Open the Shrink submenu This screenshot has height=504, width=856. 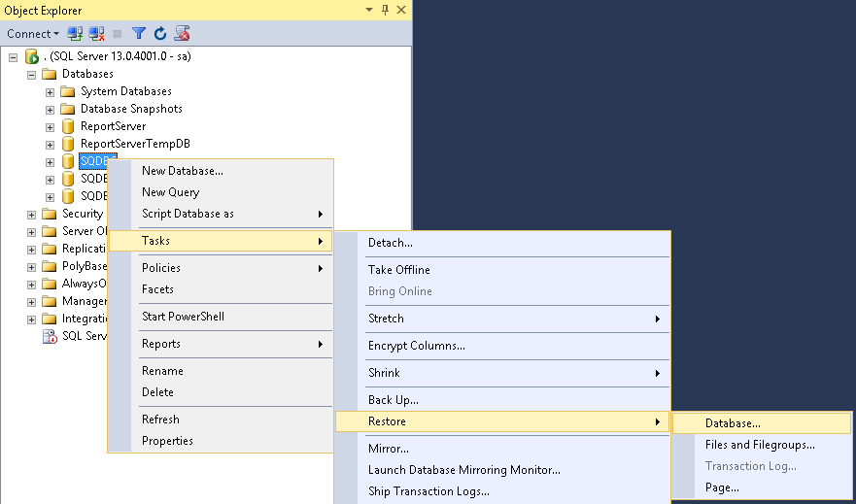(x=384, y=373)
